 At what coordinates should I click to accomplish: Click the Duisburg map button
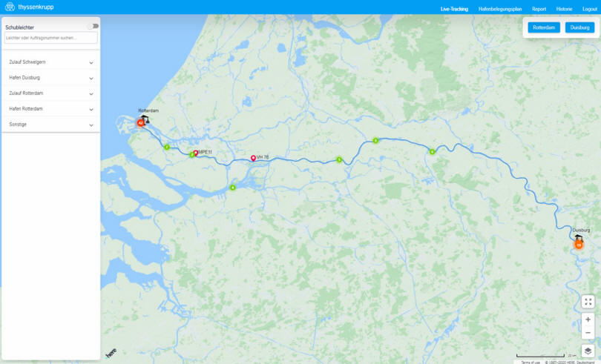pyautogui.click(x=579, y=27)
